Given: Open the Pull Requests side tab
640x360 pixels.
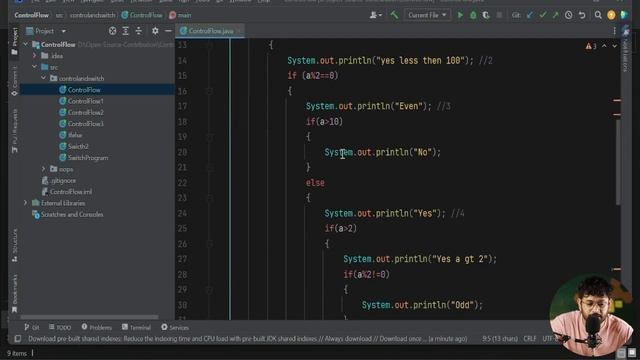Looking at the screenshot, I should [15, 131].
